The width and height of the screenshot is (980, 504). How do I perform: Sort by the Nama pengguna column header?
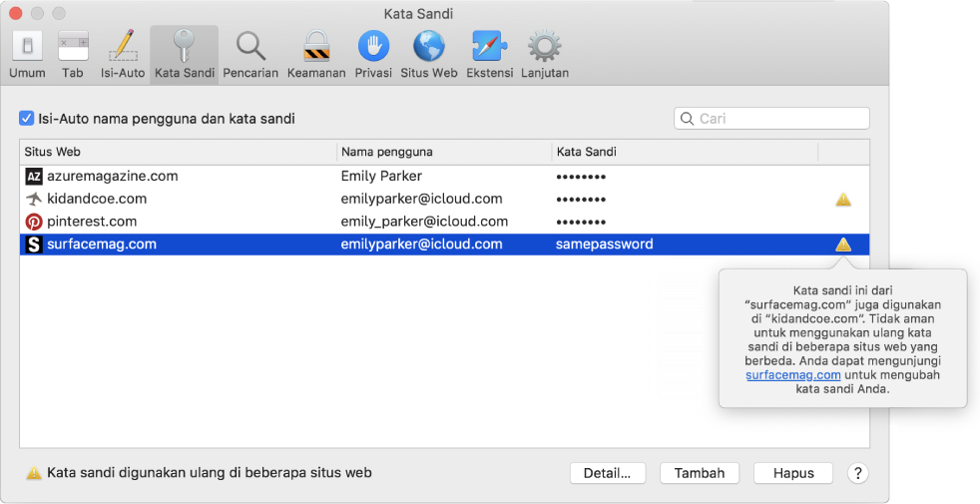coord(444,152)
